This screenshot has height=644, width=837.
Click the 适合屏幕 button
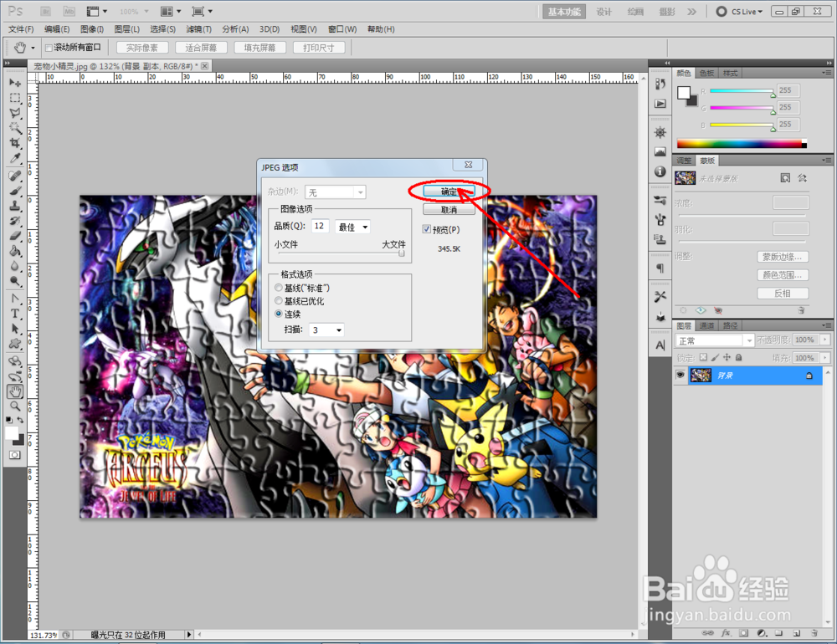pyautogui.click(x=201, y=48)
